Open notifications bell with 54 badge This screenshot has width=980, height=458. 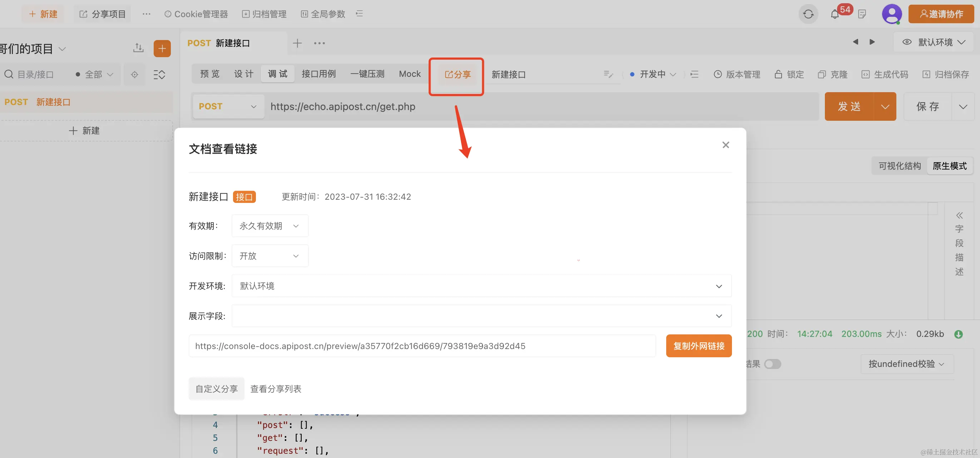(x=835, y=14)
